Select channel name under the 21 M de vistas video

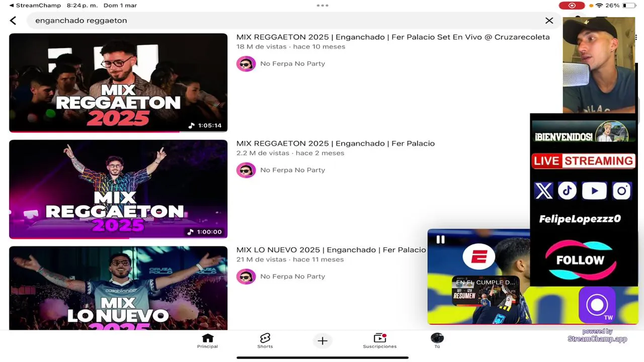(x=293, y=277)
